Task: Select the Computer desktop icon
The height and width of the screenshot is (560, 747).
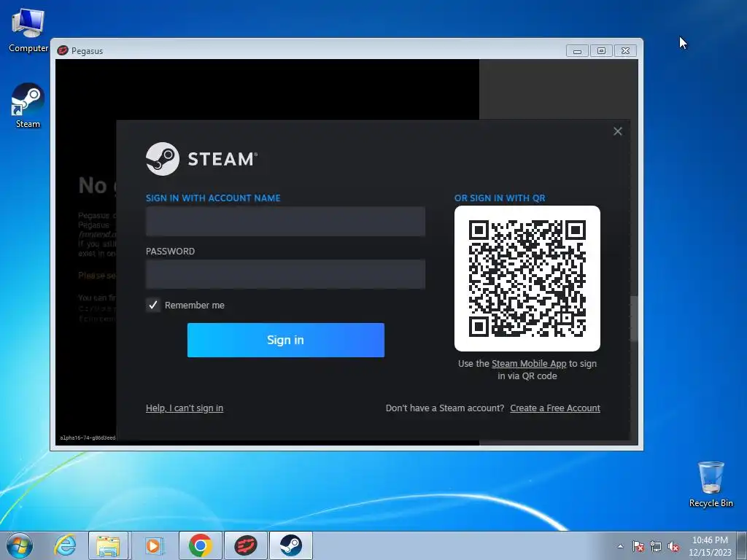Action: pyautogui.click(x=28, y=30)
